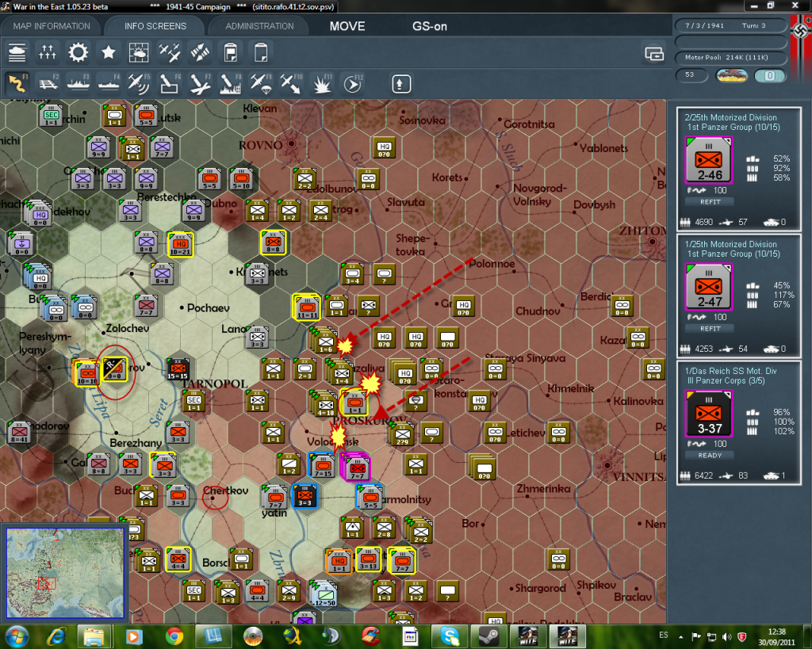Select the F3 naval transport mode tool
This screenshot has width=812, height=649.
coord(79,84)
